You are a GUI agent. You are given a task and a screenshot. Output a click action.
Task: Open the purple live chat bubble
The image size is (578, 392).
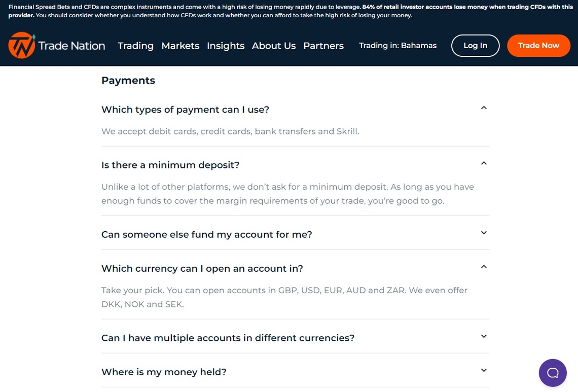click(x=553, y=373)
